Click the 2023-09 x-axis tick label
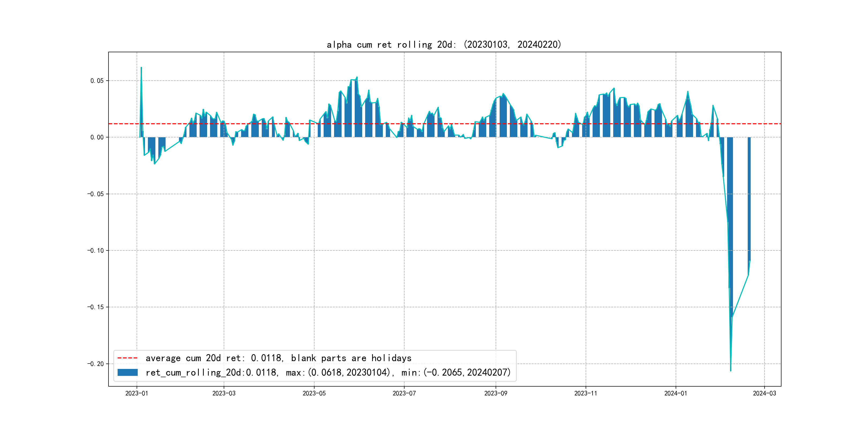 click(x=495, y=393)
